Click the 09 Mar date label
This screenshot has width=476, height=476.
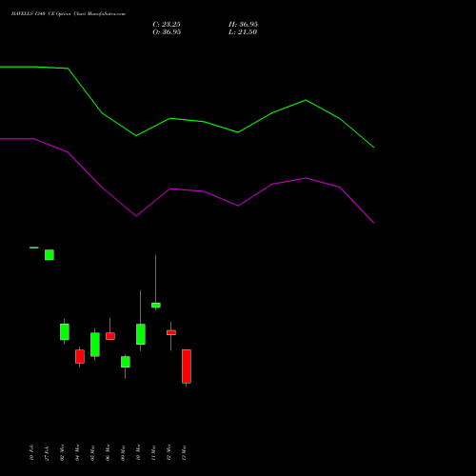point(123,453)
